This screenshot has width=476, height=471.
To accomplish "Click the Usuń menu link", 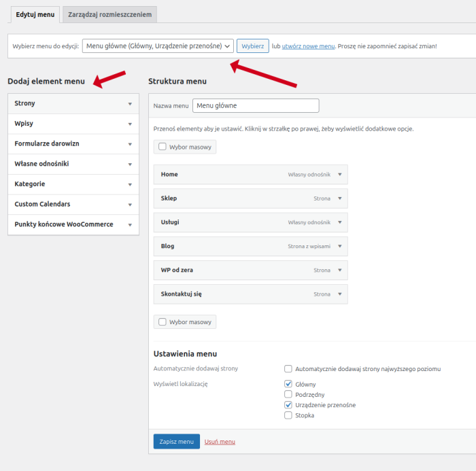I will pos(220,442).
